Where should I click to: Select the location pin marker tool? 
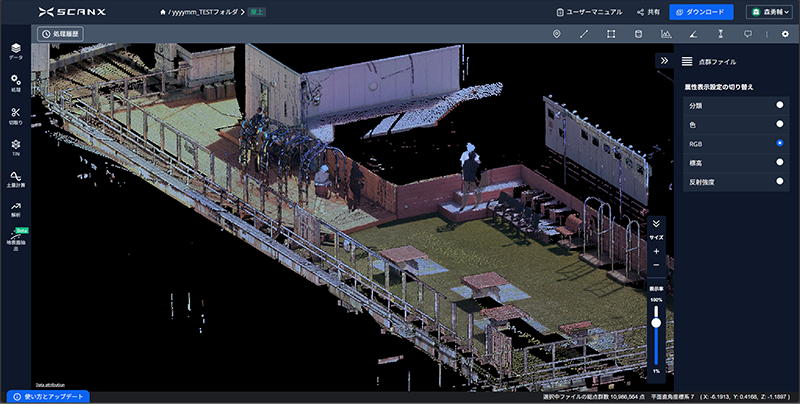pos(557,34)
